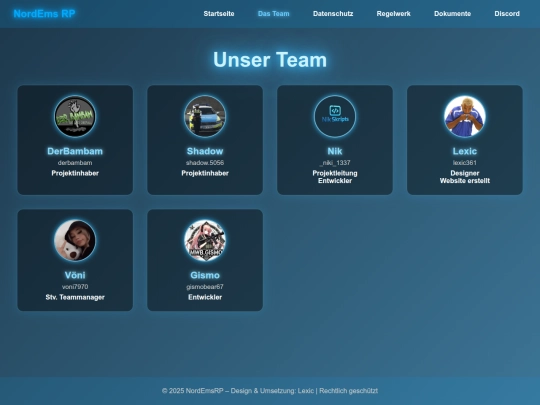Open the Das Team nav item
Viewport: 540px width, 405px height.
pyautogui.click(x=273, y=14)
